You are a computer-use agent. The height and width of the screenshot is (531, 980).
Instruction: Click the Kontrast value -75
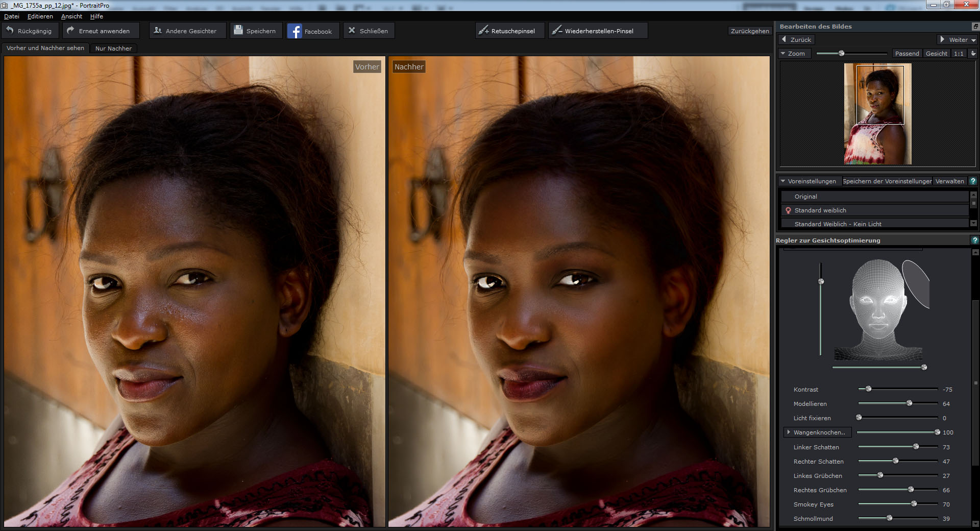pyautogui.click(x=947, y=390)
